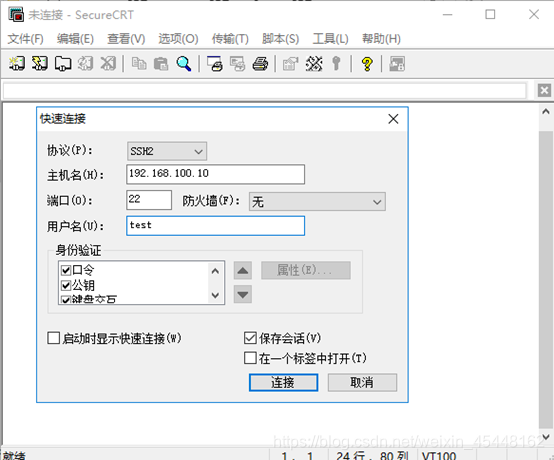Click the main window vertical scrollbar thumb
554x460 pixels.
tap(546, 279)
